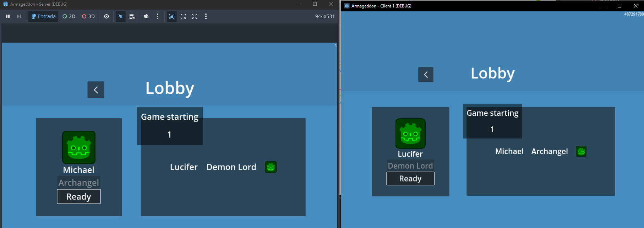
Task: Click Lucifer name under Client avatar
Action: 410,154
